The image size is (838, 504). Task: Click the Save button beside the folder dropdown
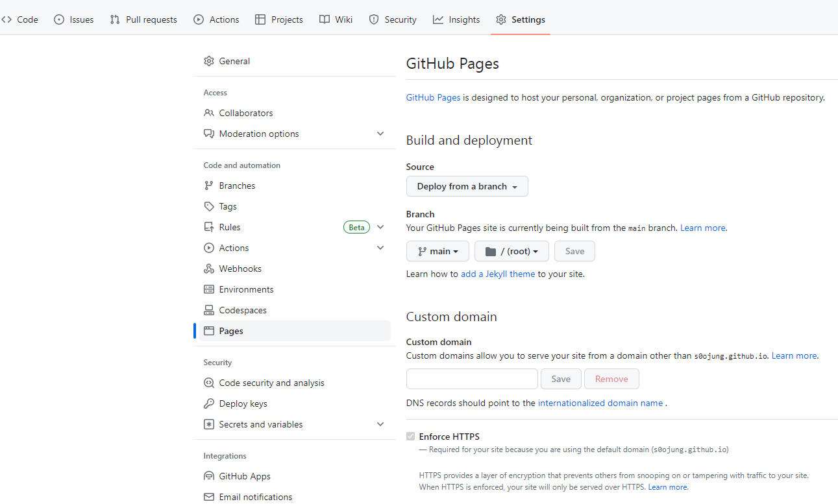click(x=574, y=251)
